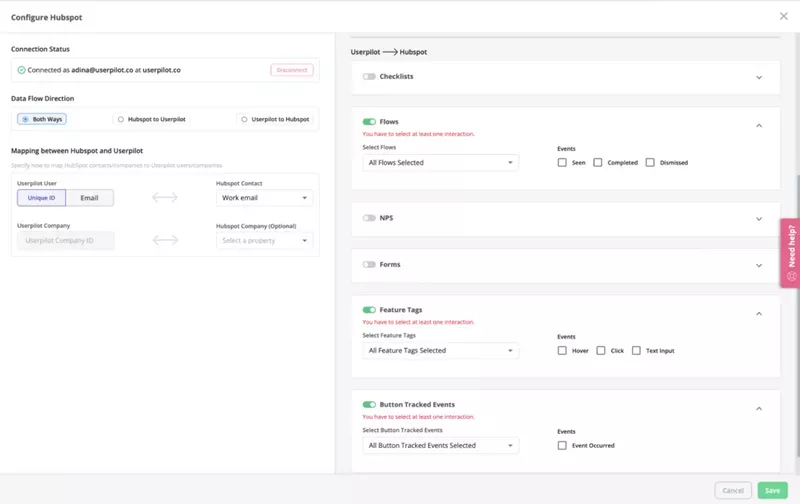This screenshot has height=504, width=800.
Task: Select Hubspot to Userpilot direction
Action: click(152, 119)
